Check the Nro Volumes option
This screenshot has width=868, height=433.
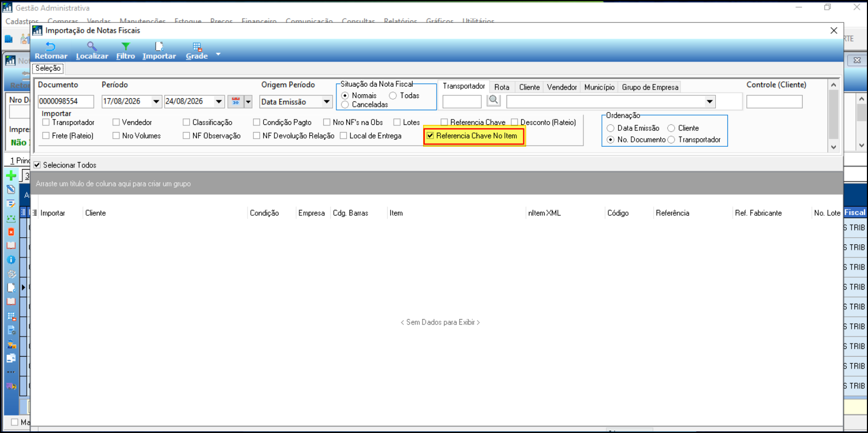pos(116,136)
